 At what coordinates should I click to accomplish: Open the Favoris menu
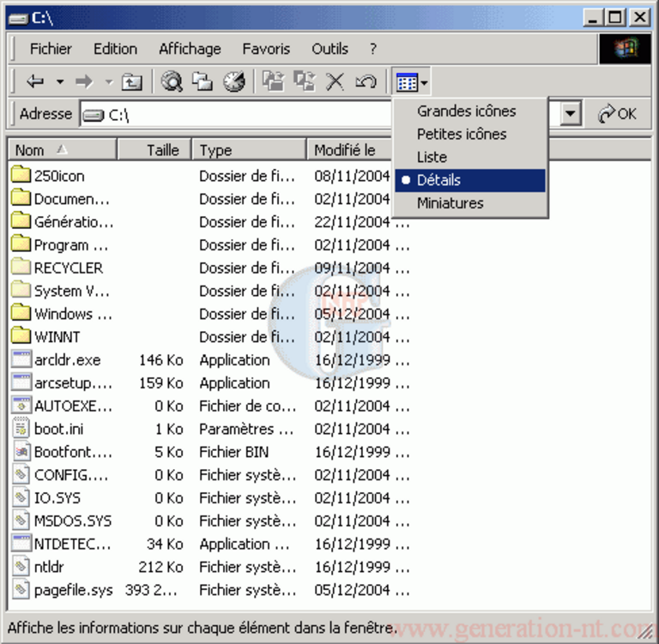click(x=266, y=49)
